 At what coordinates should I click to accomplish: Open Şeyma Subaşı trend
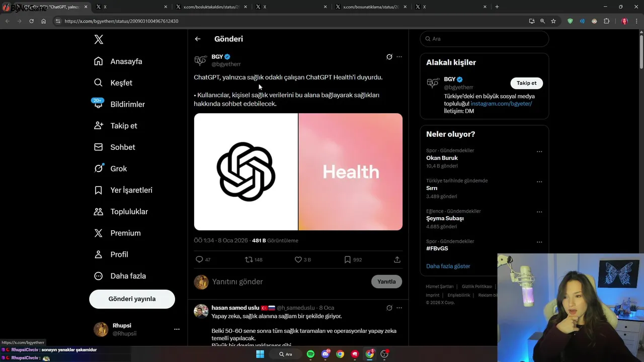point(445,218)
